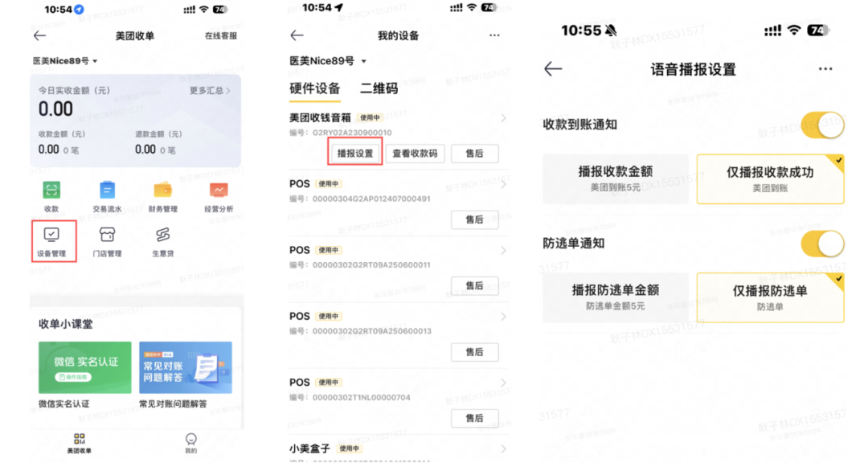Tap the 收款 scan icon

pos(51,190)
